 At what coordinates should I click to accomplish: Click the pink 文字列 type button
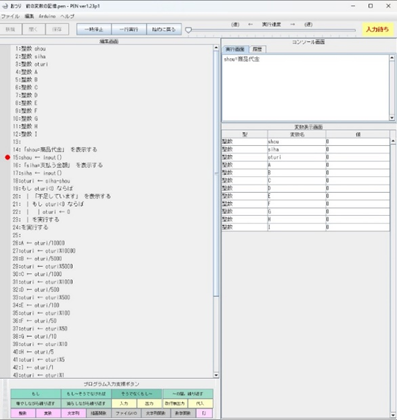[73, 413]
